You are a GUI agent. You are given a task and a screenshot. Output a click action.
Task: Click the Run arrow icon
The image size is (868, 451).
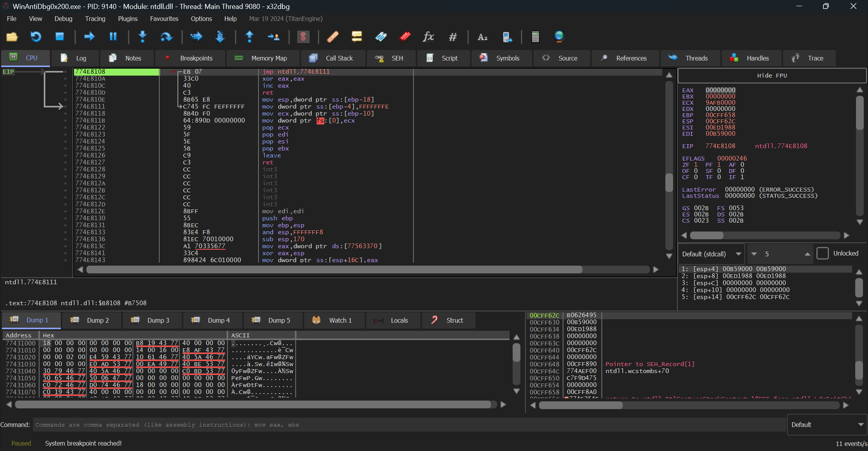(x=90, y=37)
